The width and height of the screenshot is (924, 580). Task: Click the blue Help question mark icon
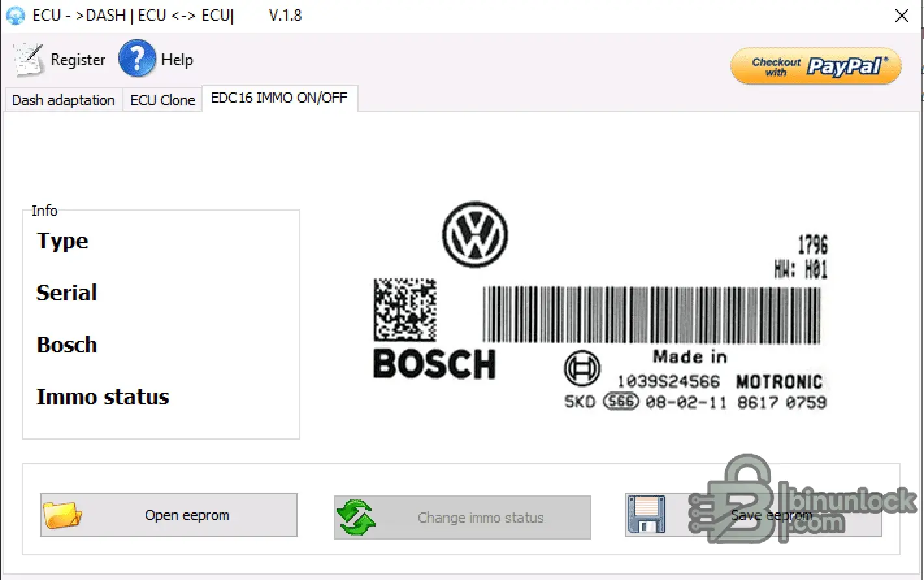[x=137, y=59]
